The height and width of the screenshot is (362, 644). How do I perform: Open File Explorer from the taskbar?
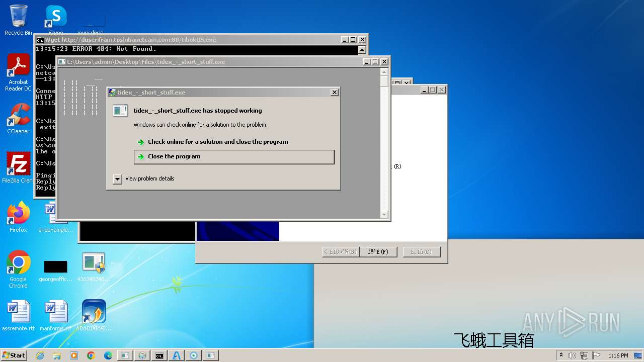57,355
